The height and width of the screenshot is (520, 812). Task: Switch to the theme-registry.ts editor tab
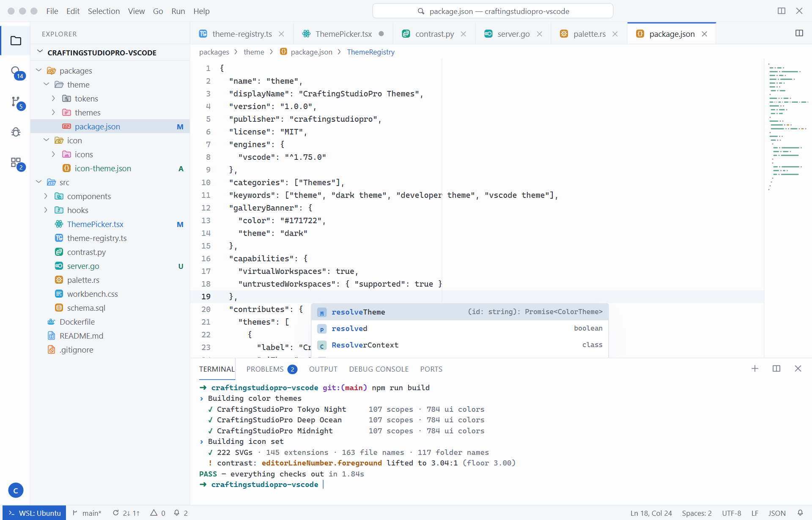242,34
